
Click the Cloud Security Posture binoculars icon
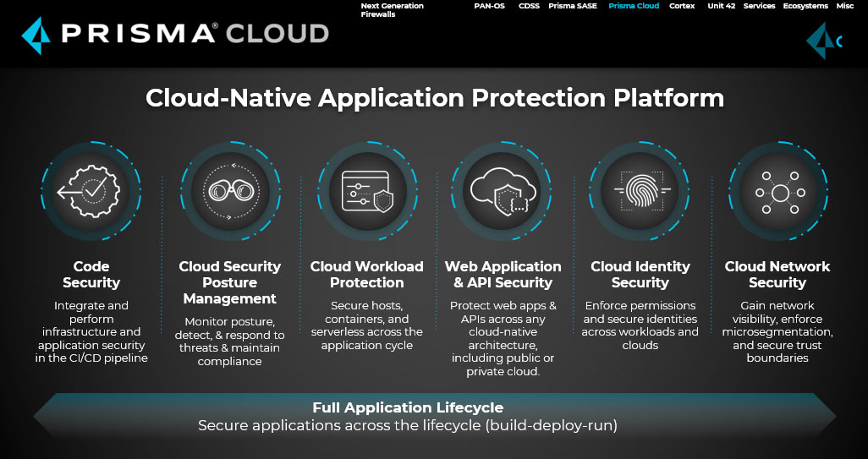230,191
